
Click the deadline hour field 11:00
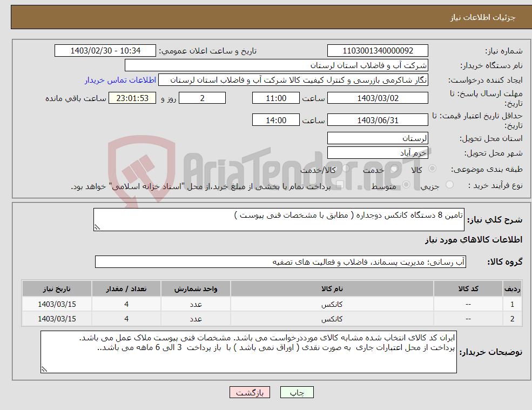(x=276, y=98)
